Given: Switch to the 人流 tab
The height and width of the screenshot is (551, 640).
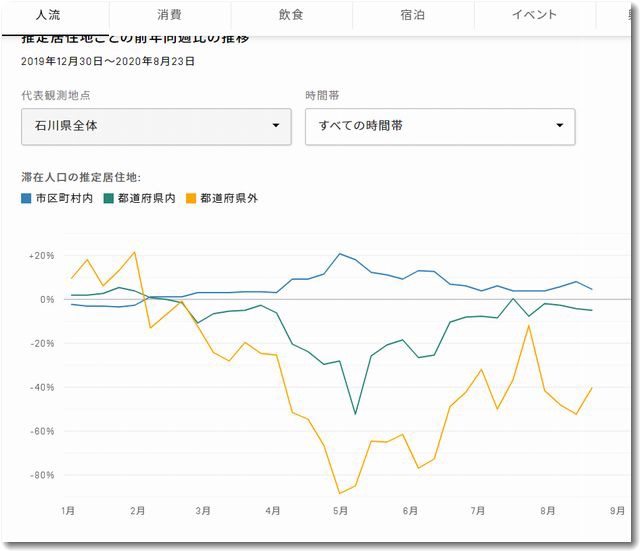Looking at the screenshot, I should 48,15.
